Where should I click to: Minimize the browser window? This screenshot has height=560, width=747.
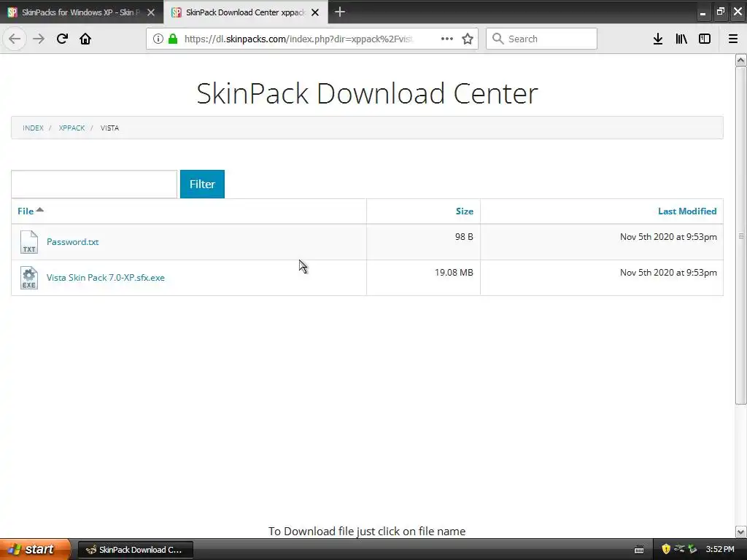coord(703,12)
